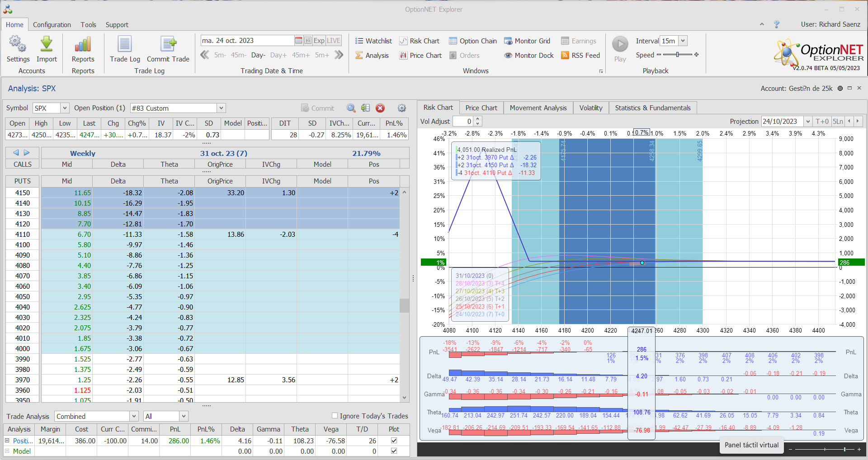Expand the Interval 15m dropdown
This screenshot has height=460, width=868.
tap(683, 41)
